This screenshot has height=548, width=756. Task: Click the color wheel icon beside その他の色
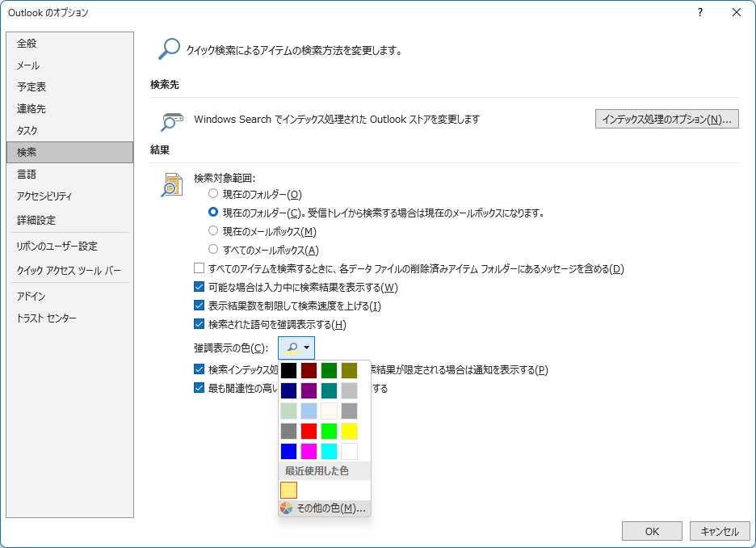(x=287, y=508)
